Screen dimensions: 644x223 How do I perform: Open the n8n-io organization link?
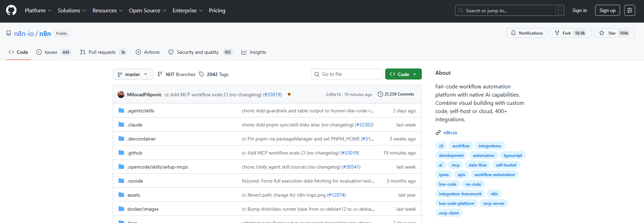tap(24, 33)
